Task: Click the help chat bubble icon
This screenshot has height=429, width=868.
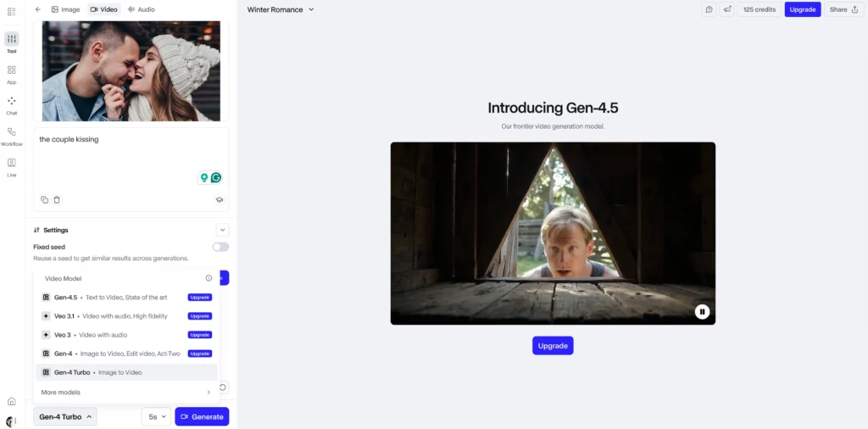Action: click(x=709, y=9)
